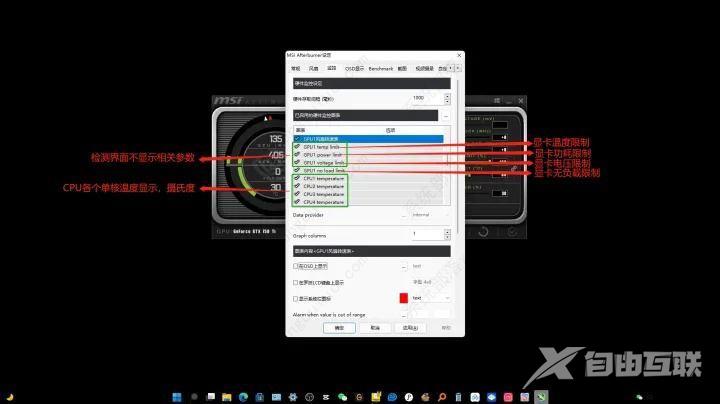
Task: Uncheck the GPU1 no load limit graph
Action: [x=297, y=170]
